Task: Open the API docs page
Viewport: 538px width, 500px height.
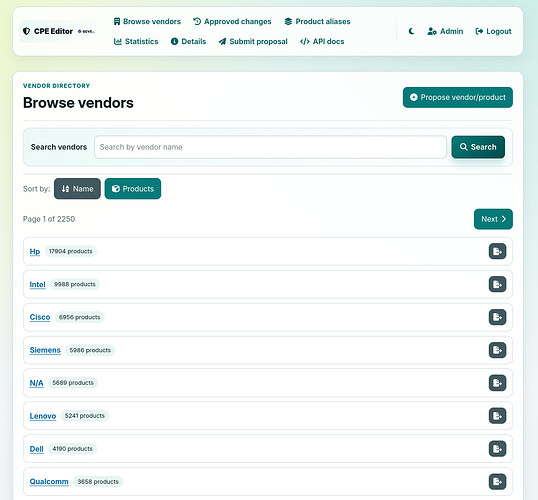Action: (322, 42)
